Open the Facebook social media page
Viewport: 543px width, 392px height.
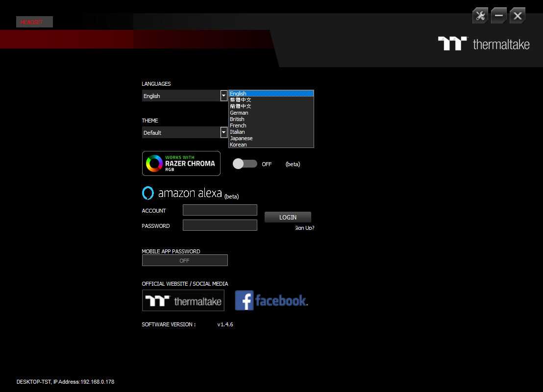point(271,300)
